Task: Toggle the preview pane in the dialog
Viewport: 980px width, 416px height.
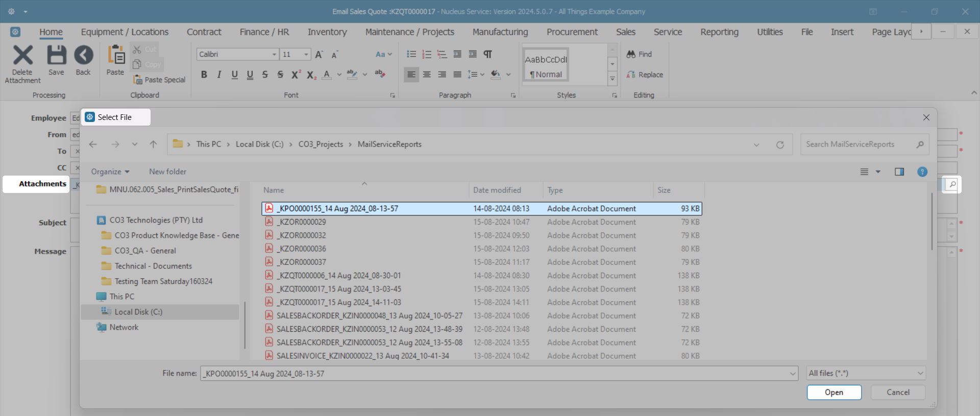Action: pyautogui.click(x=899, y=172)
